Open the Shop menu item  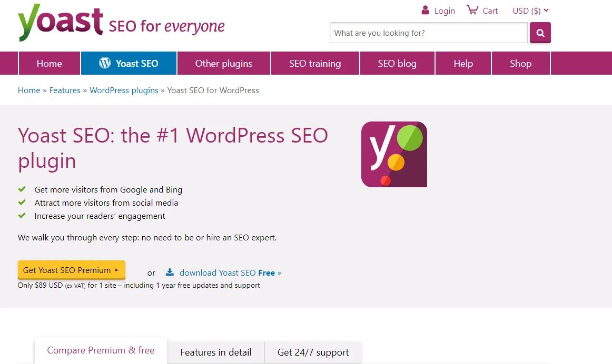click(521, 63)
